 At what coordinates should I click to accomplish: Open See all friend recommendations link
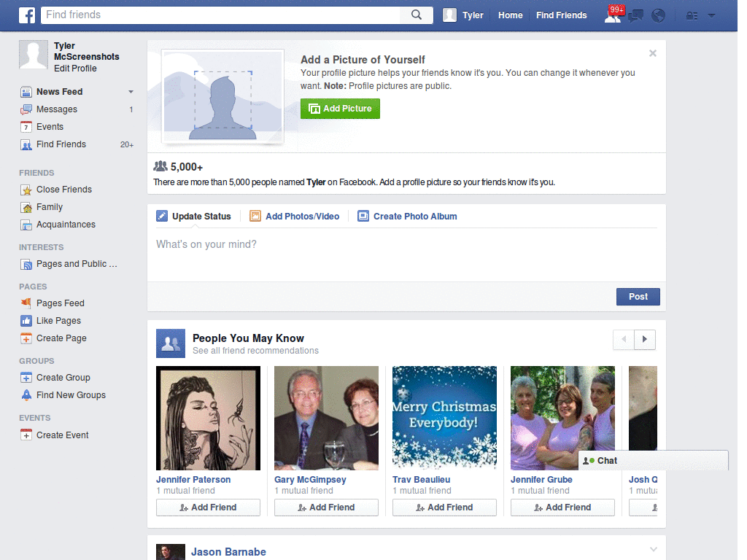(255, 351)
